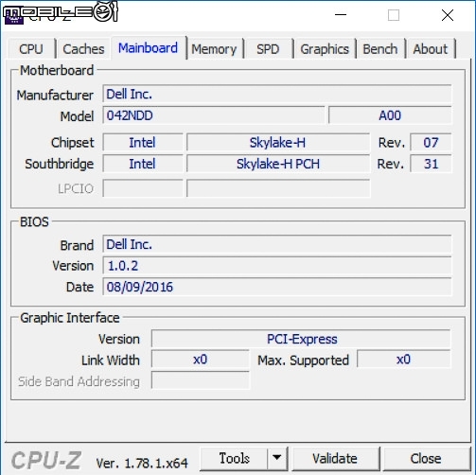476x475 pixels.
Task: Open the About tab
Action: (431, 49)
